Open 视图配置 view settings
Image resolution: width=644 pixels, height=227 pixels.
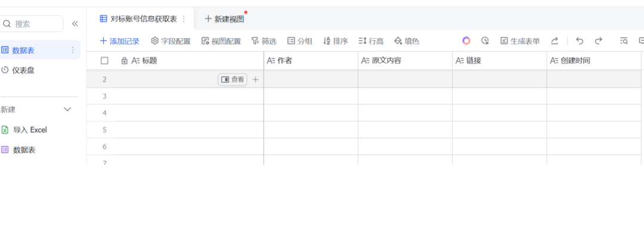tap(221, 41)
